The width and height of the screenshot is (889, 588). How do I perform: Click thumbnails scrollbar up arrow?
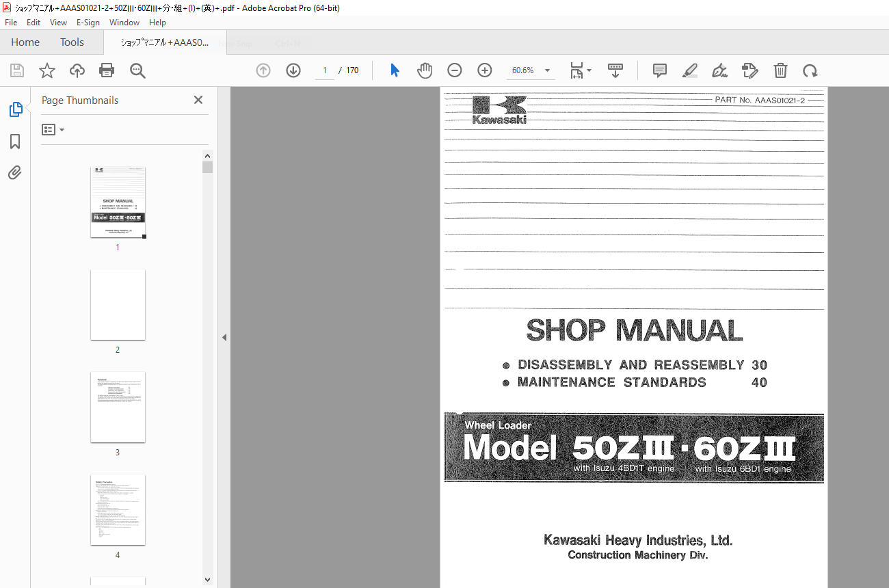pos(208,156)
